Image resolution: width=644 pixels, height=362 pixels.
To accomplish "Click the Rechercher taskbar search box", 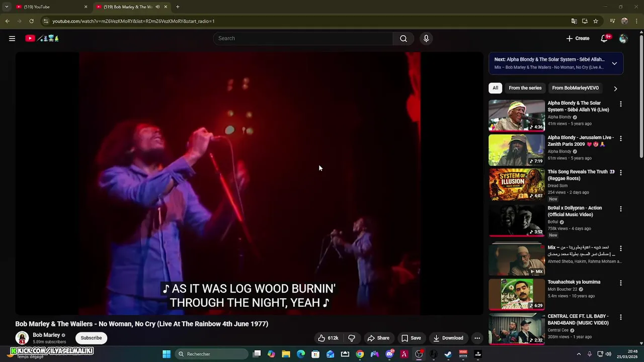I will pos(212,354).
